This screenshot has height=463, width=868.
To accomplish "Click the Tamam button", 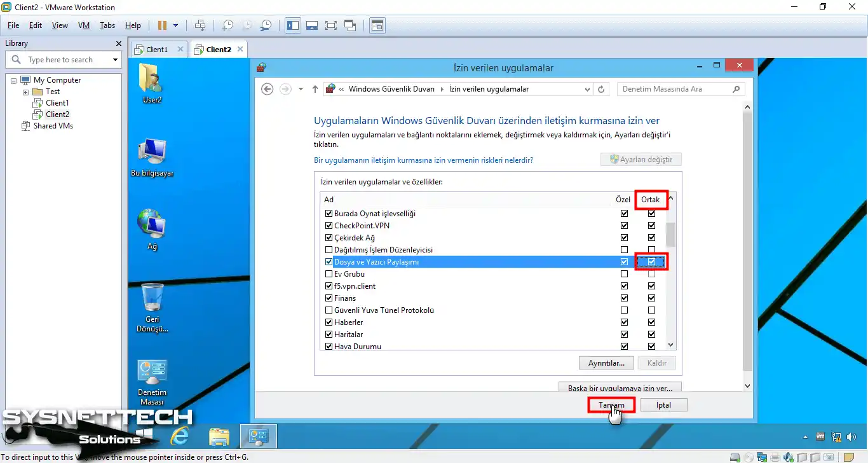I will (610, 404).
